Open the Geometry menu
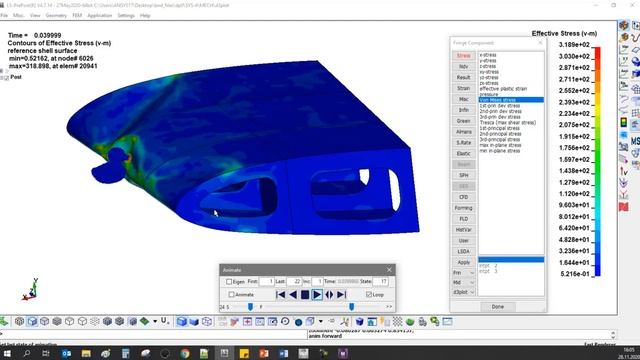The image size is (640, 360). pyautogui.click(x=56, y=16)
